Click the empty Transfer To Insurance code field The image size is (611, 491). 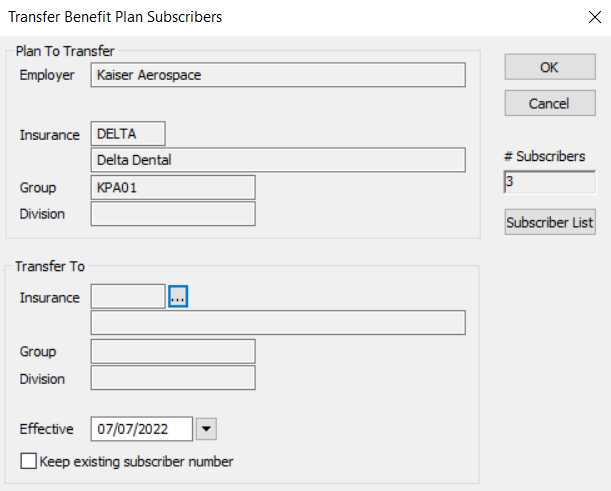point(127,296)
